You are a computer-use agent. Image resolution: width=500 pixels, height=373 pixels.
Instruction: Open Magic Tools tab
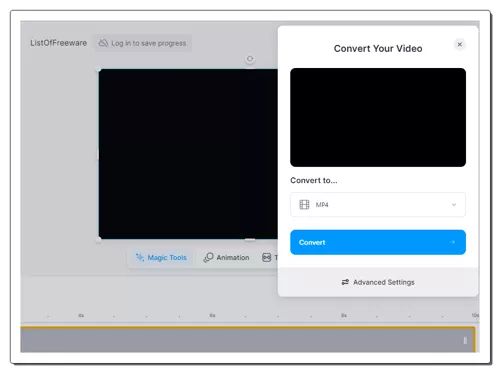(161, 258)
